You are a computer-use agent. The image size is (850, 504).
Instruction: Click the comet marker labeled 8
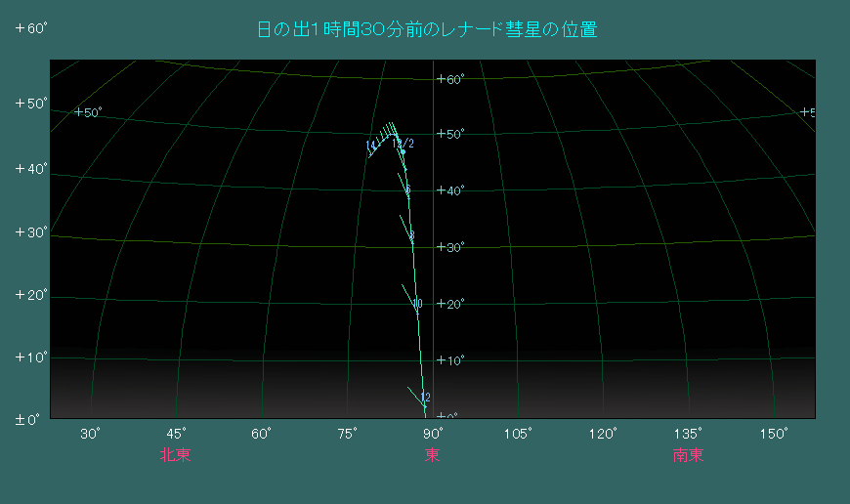pos(411,236)
